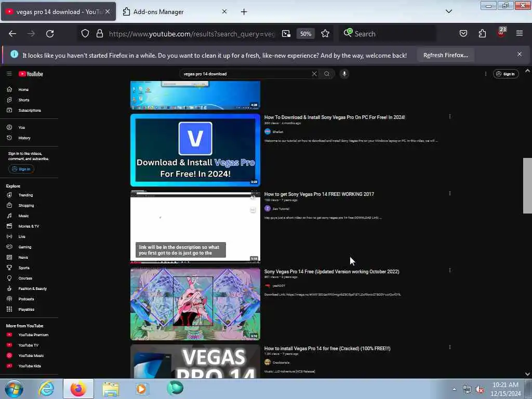Reload the page with the refresh icon

50,34
